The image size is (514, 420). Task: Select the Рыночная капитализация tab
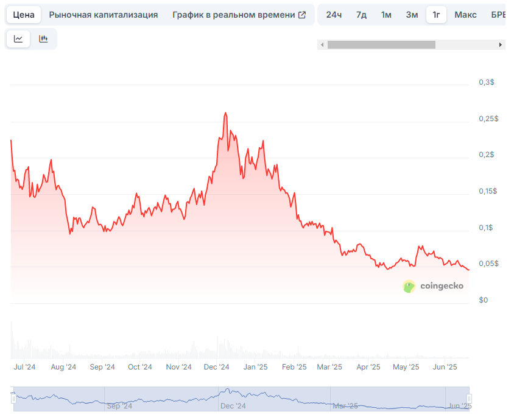[x=104, y=15]
